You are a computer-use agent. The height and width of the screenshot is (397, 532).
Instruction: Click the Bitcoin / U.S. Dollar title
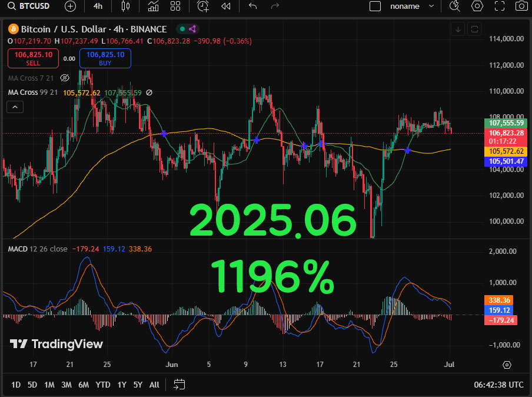tap(64, 29)
